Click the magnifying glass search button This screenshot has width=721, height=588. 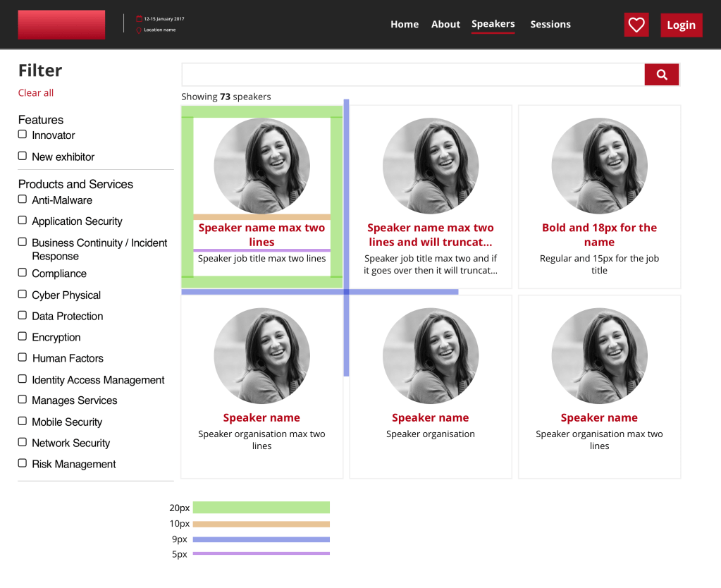(661, 75)
